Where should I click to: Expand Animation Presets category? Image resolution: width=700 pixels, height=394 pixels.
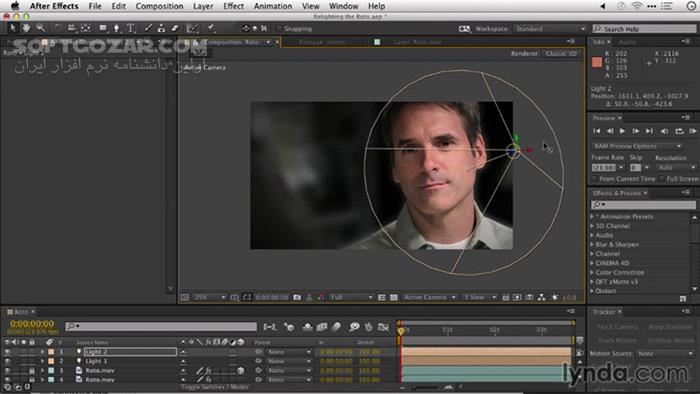pos(592,216)
